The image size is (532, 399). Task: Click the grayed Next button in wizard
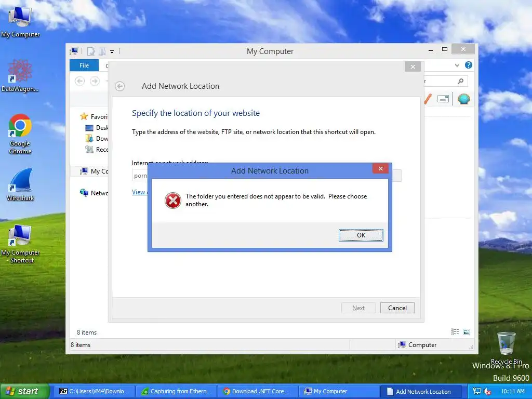point(358,308)
